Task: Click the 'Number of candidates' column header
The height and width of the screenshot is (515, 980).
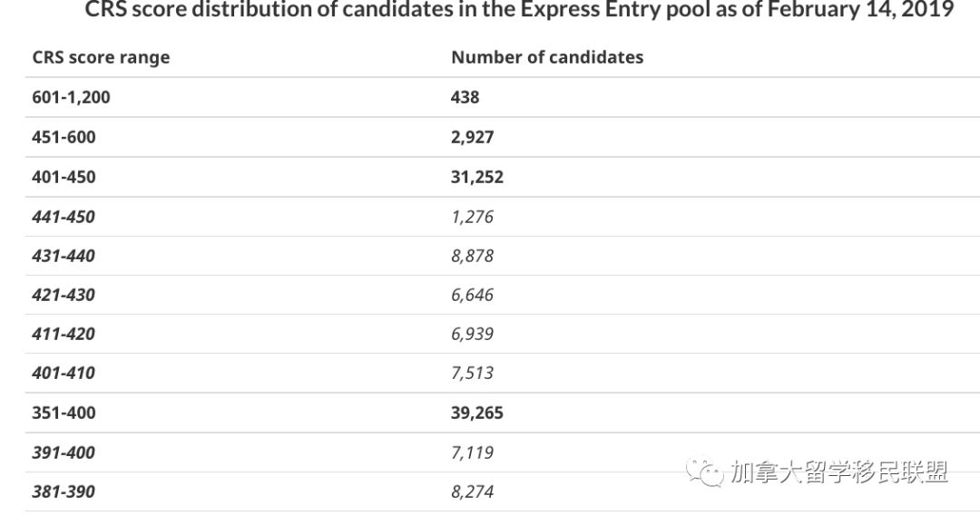Action: pos(547,57)
